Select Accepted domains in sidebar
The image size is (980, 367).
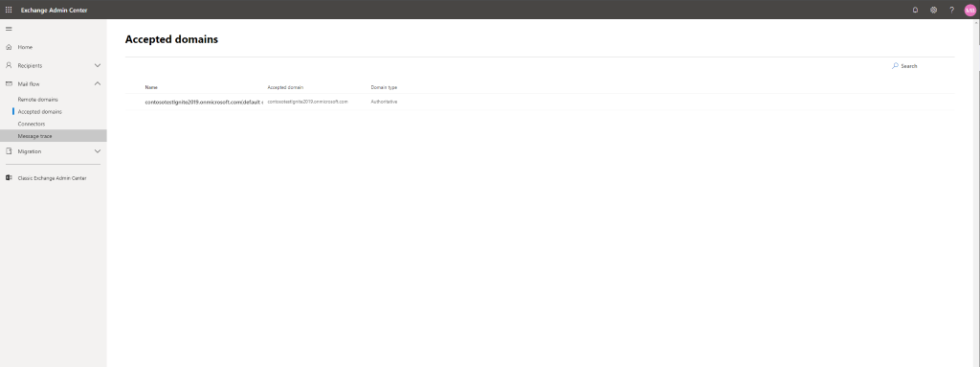40,111
